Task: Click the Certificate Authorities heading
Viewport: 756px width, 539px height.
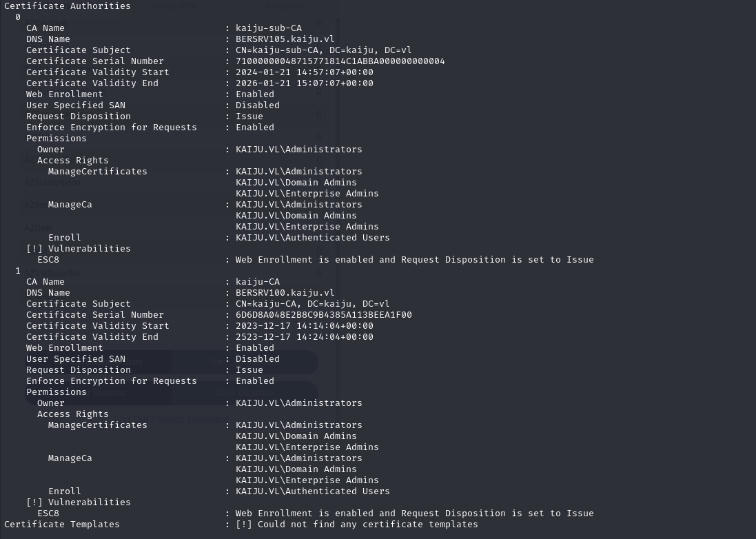Action: [67, 6]
